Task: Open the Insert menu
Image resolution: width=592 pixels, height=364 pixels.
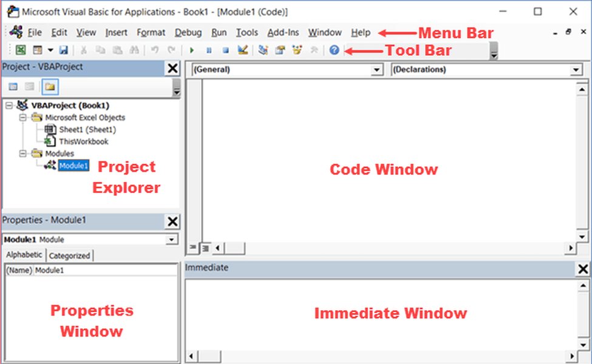Action: tap(117, 32)
